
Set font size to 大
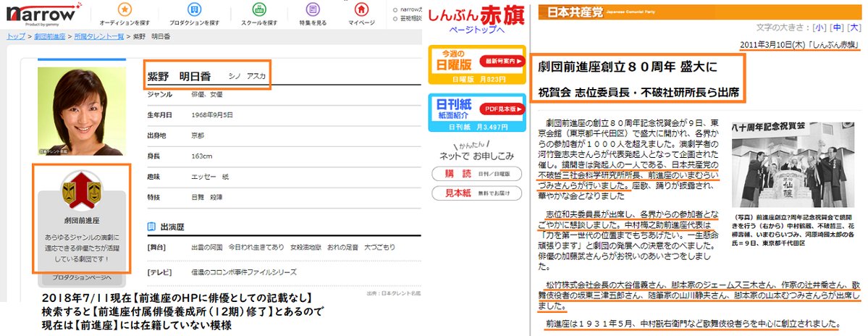[x=855, y=28]
